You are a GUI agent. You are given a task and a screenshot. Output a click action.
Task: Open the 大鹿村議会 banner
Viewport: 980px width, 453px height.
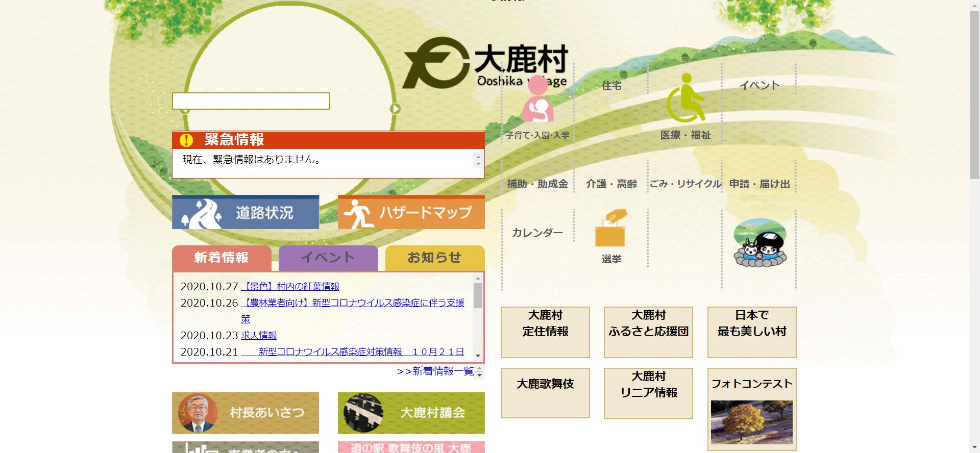tap(411, 413)
